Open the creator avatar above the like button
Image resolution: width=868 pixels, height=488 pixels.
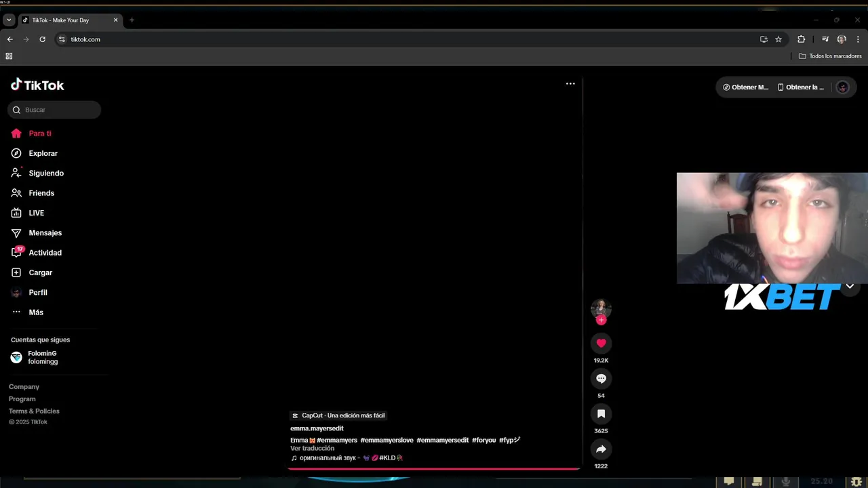pos(601,308)
